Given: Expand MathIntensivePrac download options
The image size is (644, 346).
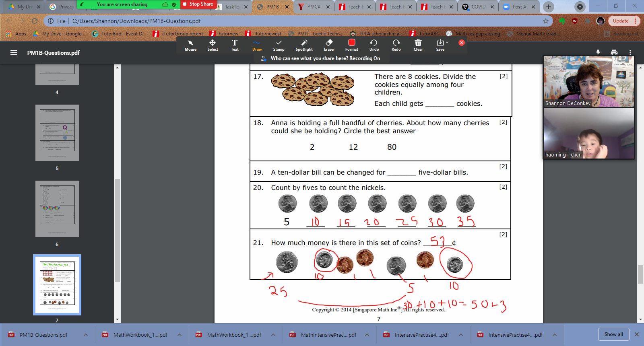Looking at the screenshot, I should coord(367,335).
